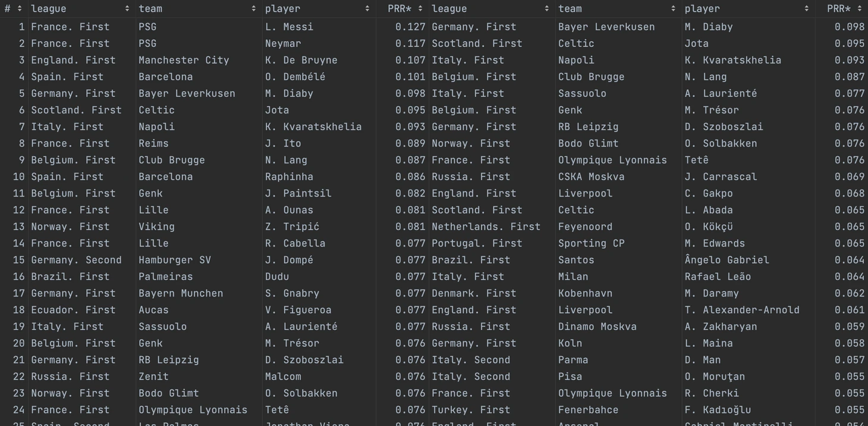Select the 'Sporting CP' team cell
Viewport: 868px width, 426px height.
(591, 243)
